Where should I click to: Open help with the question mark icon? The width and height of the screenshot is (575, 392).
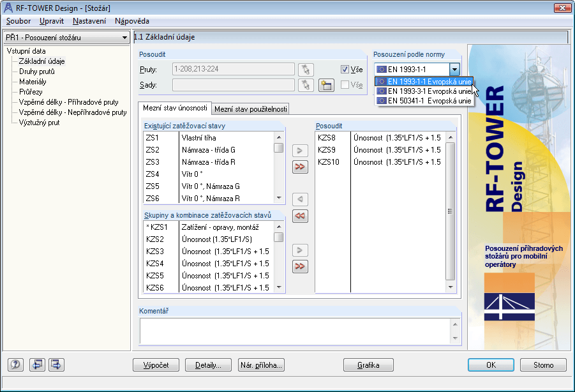click(15, 365)
